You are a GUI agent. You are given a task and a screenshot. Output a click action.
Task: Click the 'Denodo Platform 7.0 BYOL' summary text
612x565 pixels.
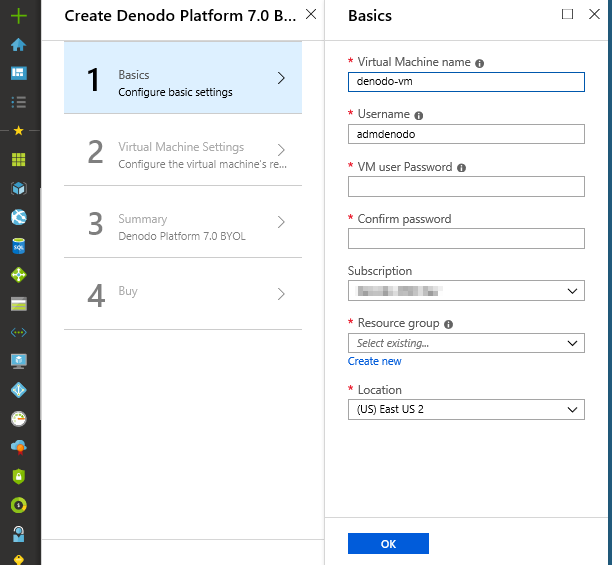(x=182, y=236)
